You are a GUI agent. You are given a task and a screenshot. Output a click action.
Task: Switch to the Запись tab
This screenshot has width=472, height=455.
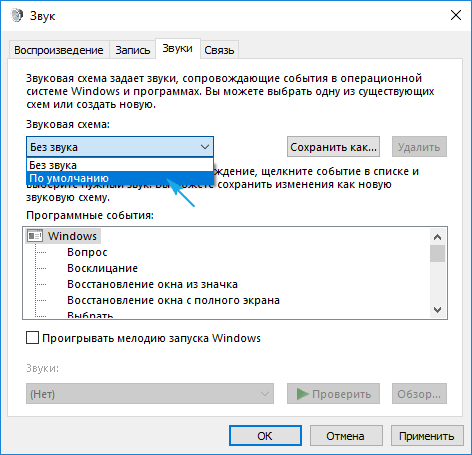133,50
